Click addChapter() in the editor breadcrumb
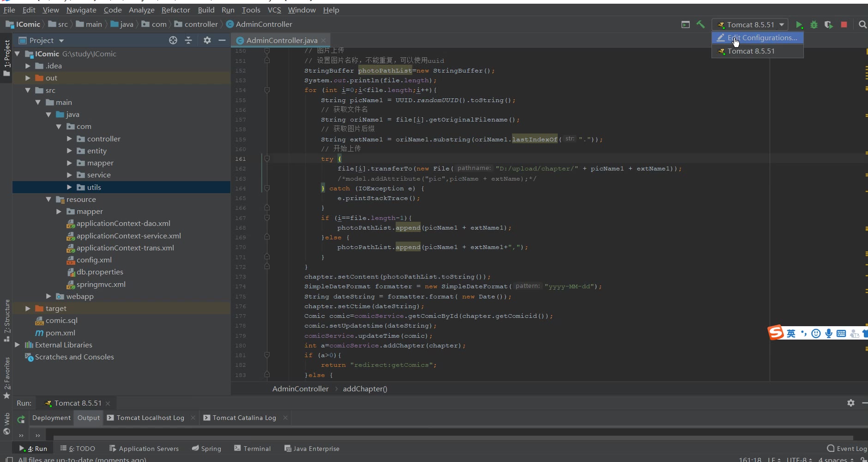The image size is (868, 462). tap(365, 389)
